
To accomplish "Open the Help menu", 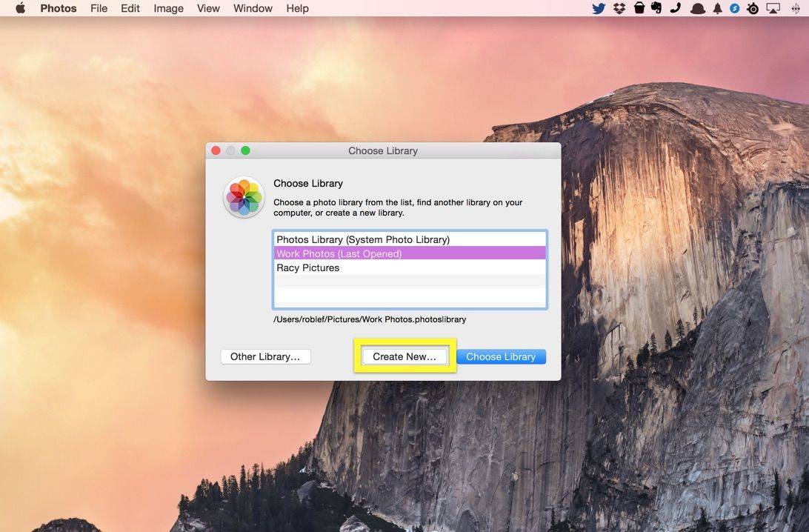I will point(297,8).
